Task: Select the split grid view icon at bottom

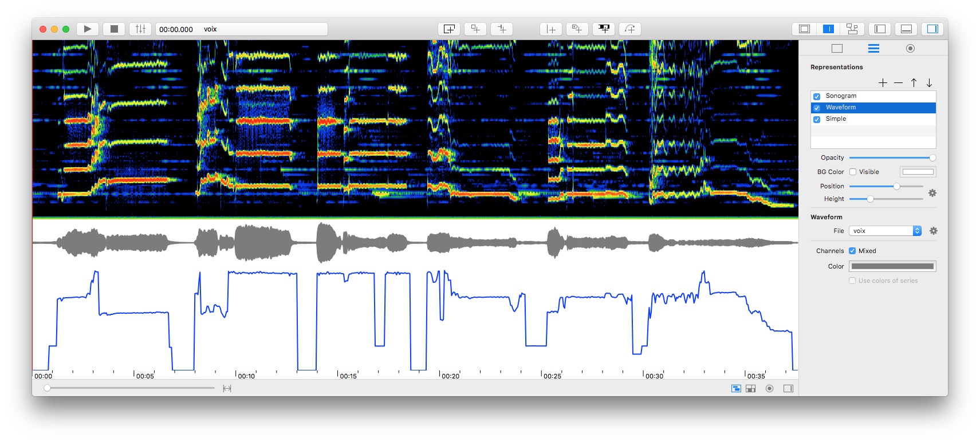Action: (x=751, y=389)
